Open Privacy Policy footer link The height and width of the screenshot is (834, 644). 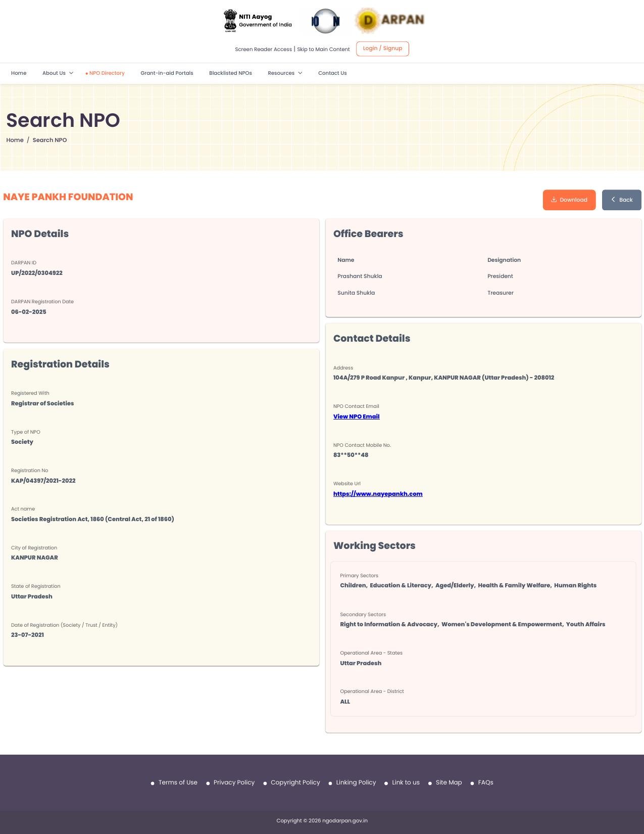[x=234, y=782]
